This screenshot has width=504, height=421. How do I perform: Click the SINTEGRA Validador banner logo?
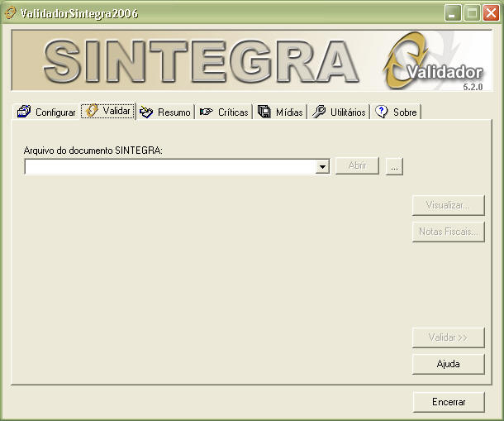click(252, 60)
